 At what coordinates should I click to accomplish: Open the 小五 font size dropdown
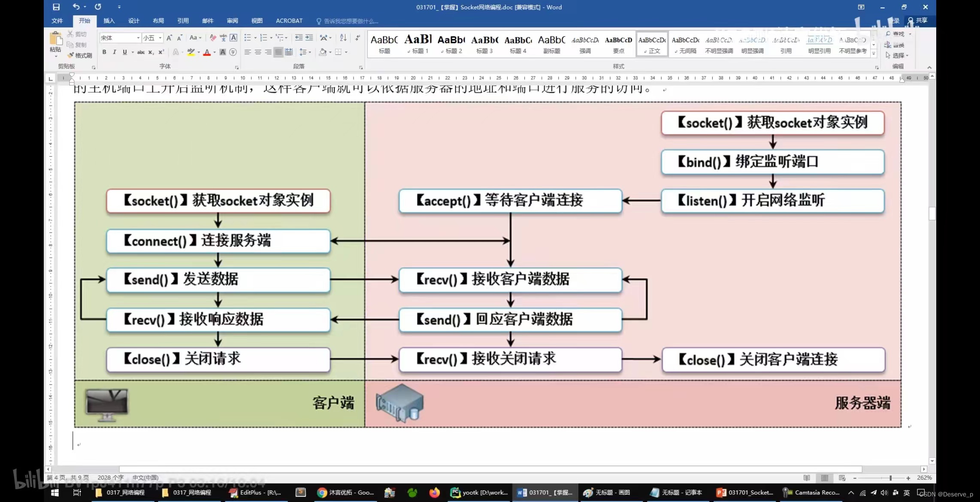[160, 38]
